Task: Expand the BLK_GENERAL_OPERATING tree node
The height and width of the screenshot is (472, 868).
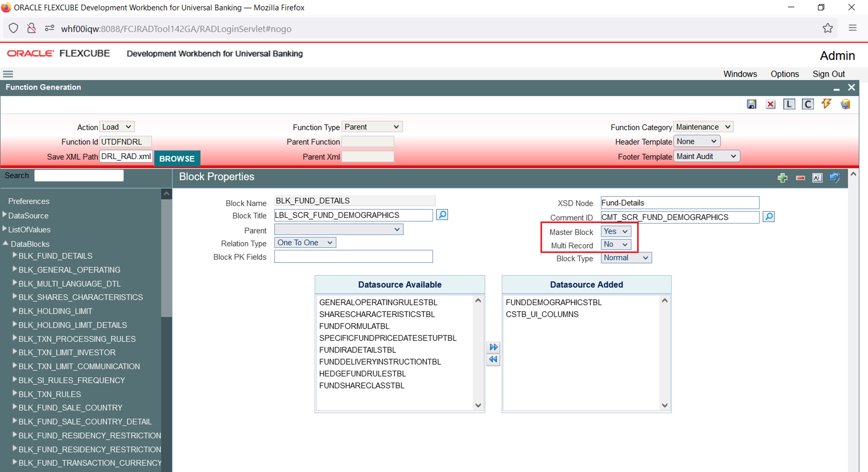Action: coord(14,269)
